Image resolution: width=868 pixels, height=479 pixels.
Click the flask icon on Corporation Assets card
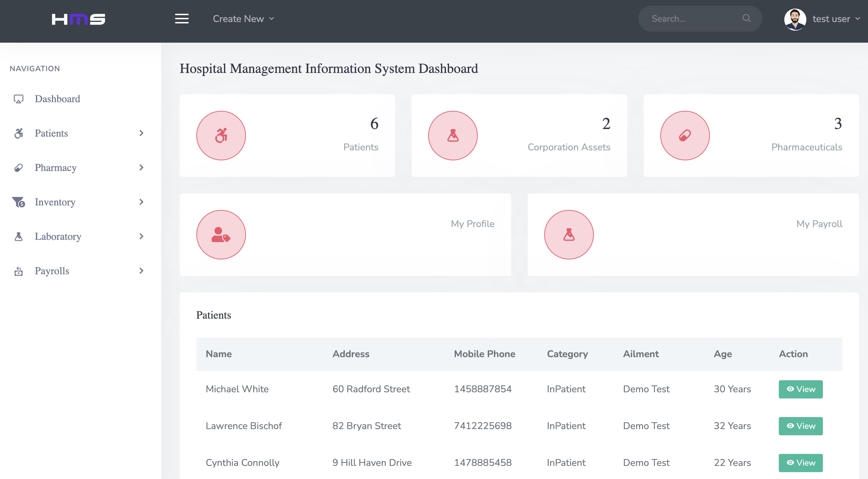pos(453,135)
